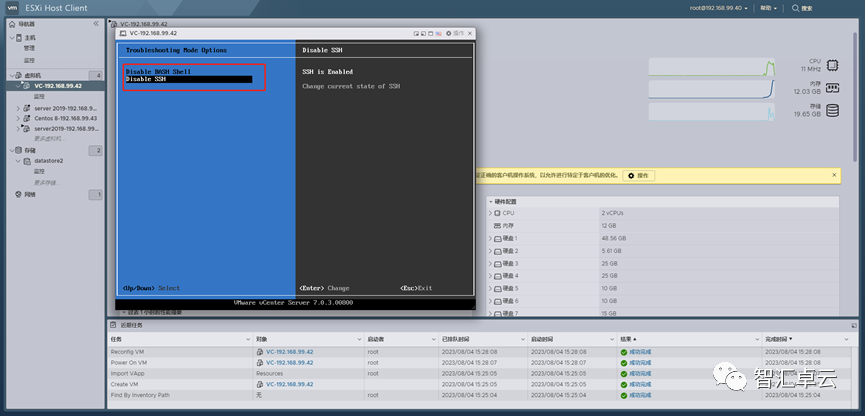Click the Find By Inventory Path task
Viewport: 865px width, 416px height.
coord(140,395)
